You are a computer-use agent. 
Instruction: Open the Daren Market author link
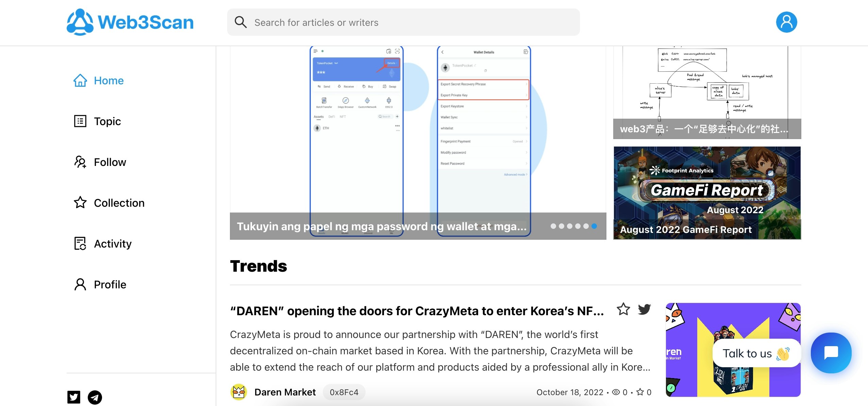point(285,392)
